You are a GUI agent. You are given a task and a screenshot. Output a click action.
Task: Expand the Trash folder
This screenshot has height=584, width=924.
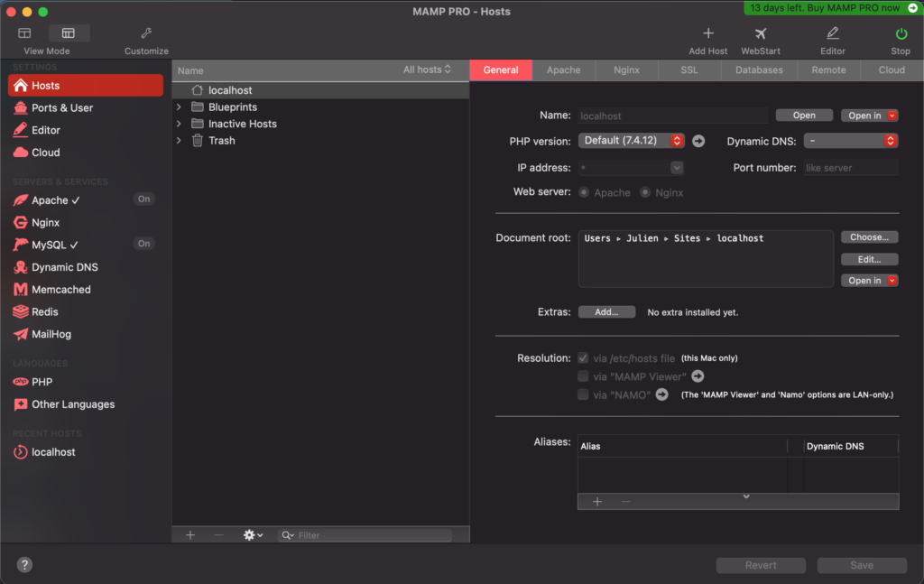pyautogui.click(x=180, y=140)
